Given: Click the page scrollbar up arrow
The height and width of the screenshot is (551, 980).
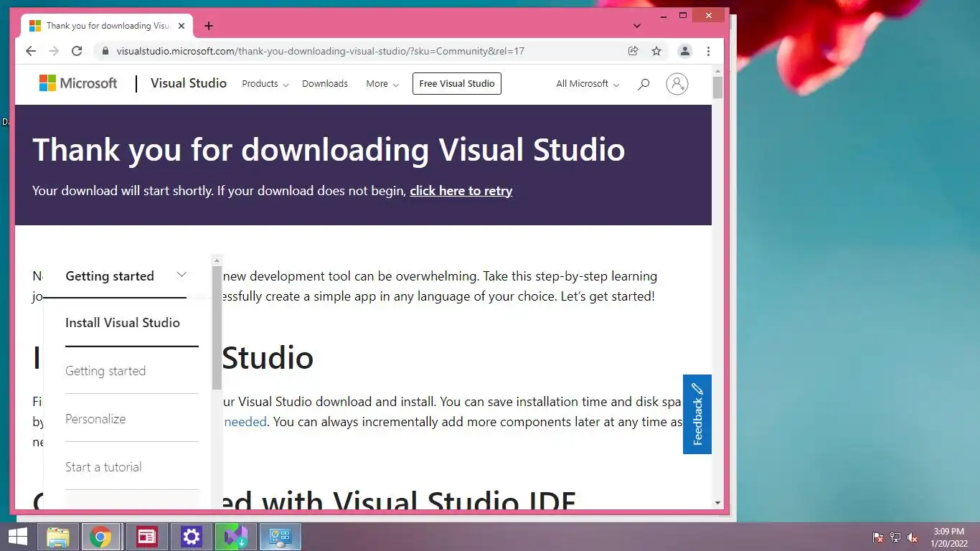Looking at the screenshot, I should 717,71.
